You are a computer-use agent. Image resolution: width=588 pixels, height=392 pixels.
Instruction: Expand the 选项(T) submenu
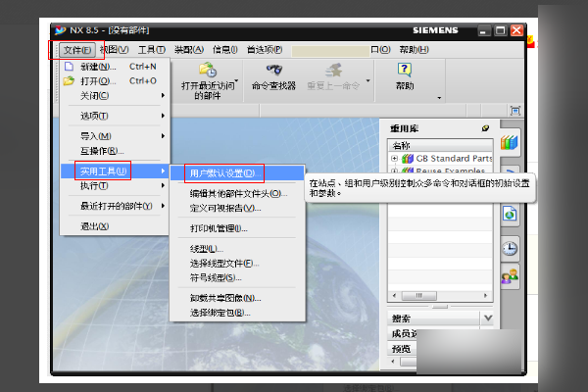click(x=115, y=116)
